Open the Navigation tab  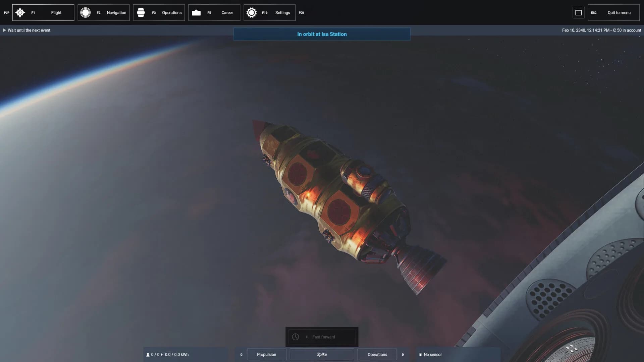(104, 13)
